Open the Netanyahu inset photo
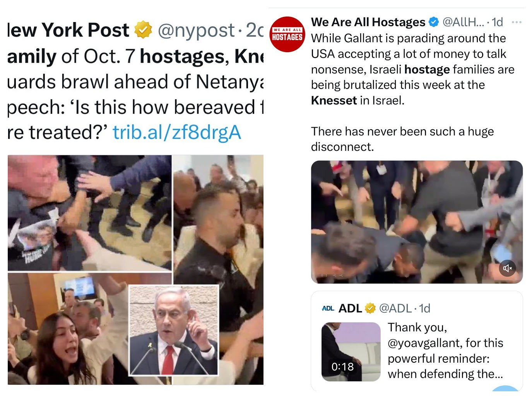This screenshot has height=399, width=532. tap(174, 331)
